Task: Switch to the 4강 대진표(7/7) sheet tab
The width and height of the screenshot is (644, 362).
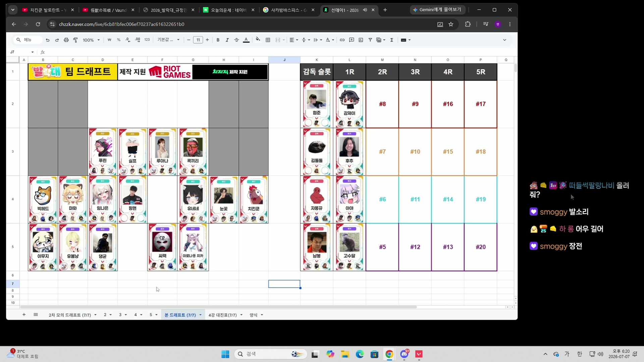Action: point(225,315)
